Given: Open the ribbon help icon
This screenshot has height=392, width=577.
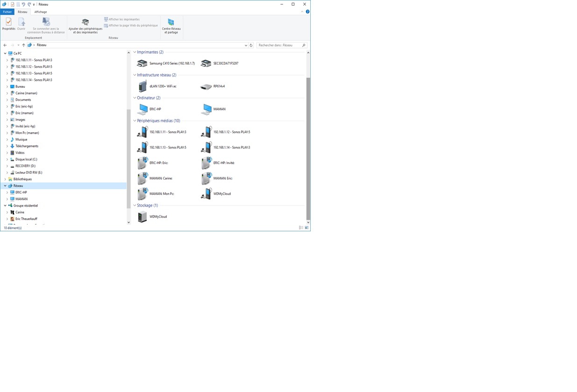Looking at the screenshot, I should click(x=307, y=12).
